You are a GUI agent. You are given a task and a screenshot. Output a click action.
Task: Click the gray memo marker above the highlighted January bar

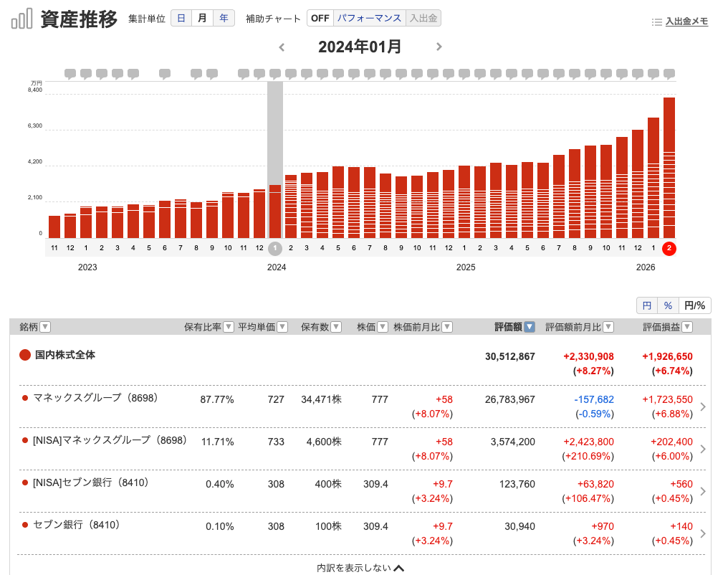click(x=274, y=72)
